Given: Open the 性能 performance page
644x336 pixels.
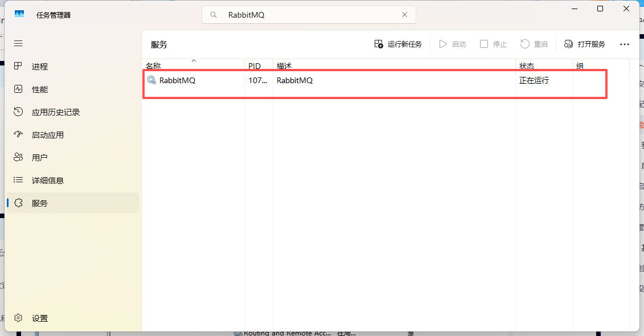Looking at the screenshot, I should (73, 89).
